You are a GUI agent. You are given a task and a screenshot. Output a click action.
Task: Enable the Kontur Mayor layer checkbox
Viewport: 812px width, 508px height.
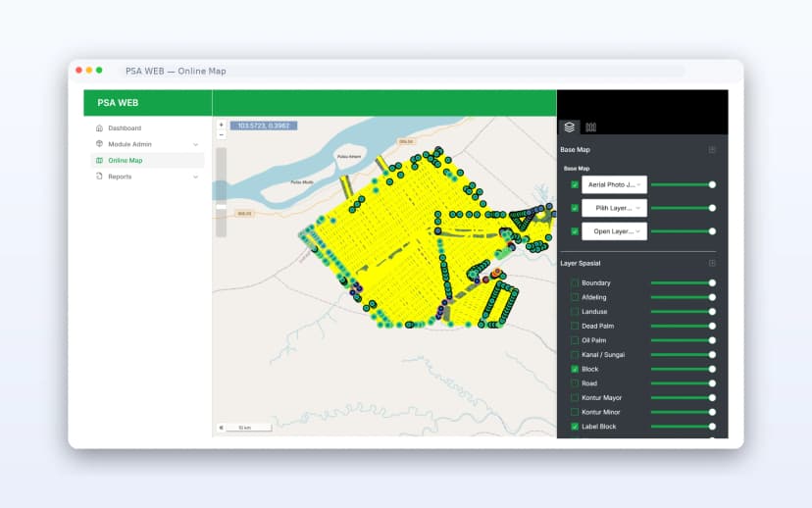point(575,398)
